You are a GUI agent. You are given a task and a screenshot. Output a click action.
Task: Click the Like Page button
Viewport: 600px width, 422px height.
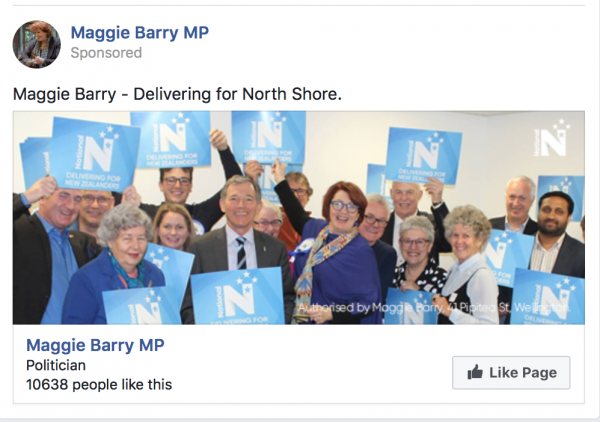pos(511,373)
